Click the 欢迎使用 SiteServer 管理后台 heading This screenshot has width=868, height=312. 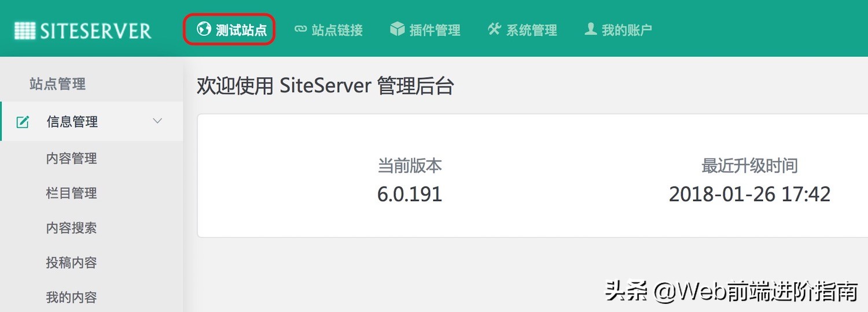click(x=325, y=86)
